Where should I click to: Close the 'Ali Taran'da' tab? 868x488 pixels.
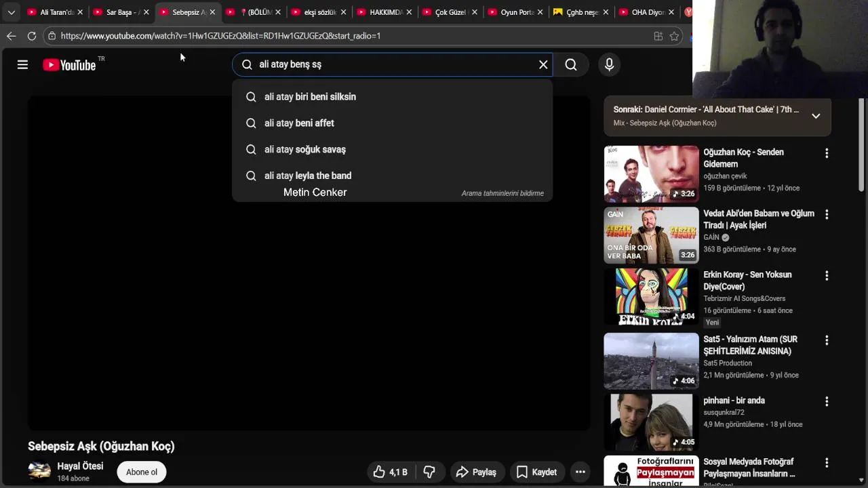[x=80, y=12]
